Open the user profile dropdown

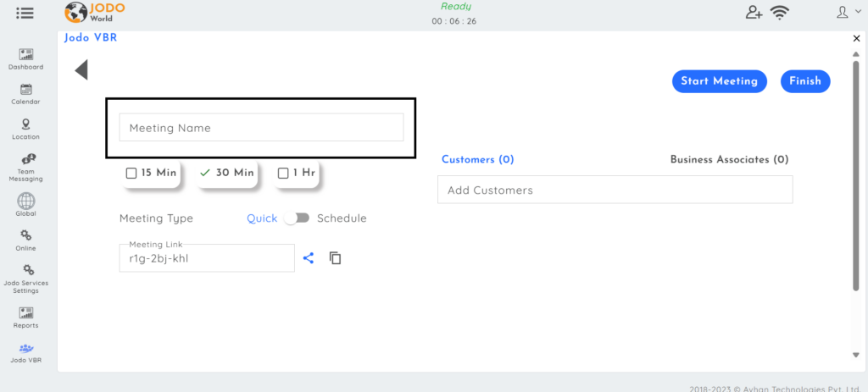(x=849, y=12)
